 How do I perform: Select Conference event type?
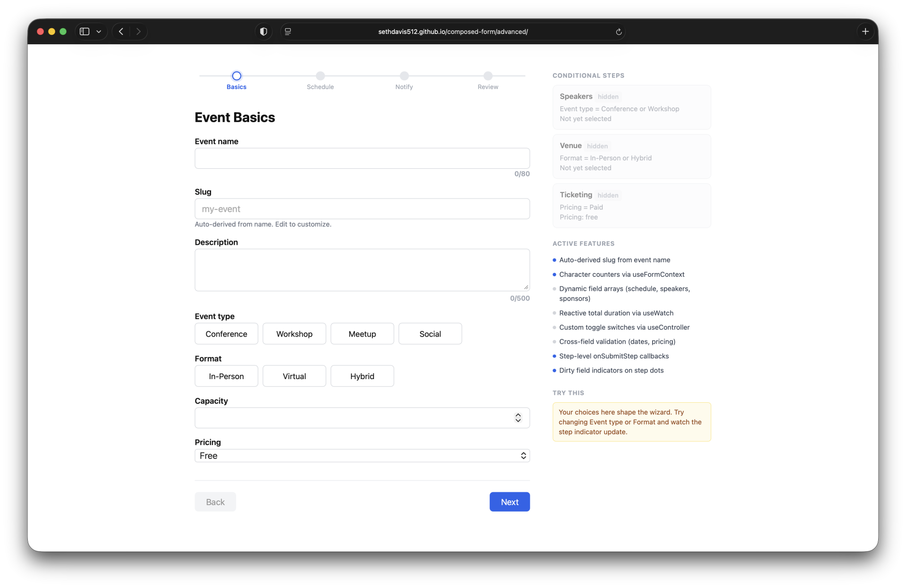[x=226, y=334]
